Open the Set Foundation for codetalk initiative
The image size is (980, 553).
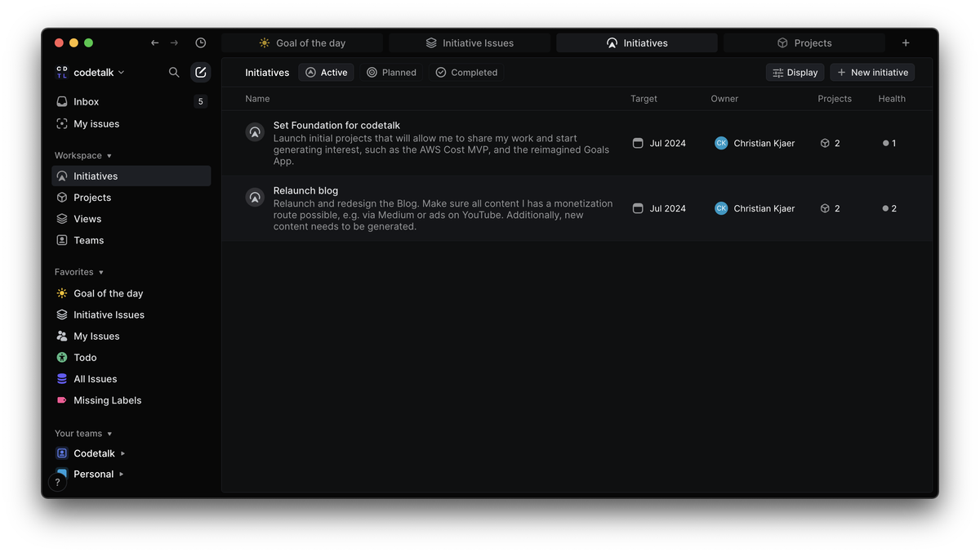click(336, 126)
